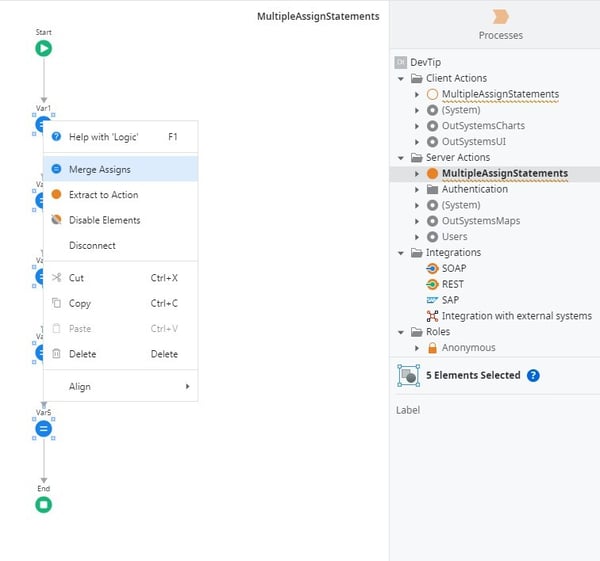The image size is (600, 561).
Task: Click the SAP integration icon
Action: point(432,300)
